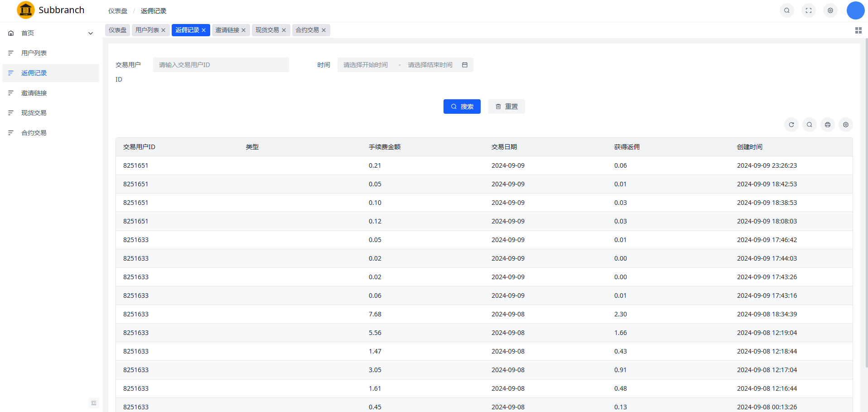The height and width of the screenshot is (412, 868).
Task: Click the search icon in top header
Action: 787,10
